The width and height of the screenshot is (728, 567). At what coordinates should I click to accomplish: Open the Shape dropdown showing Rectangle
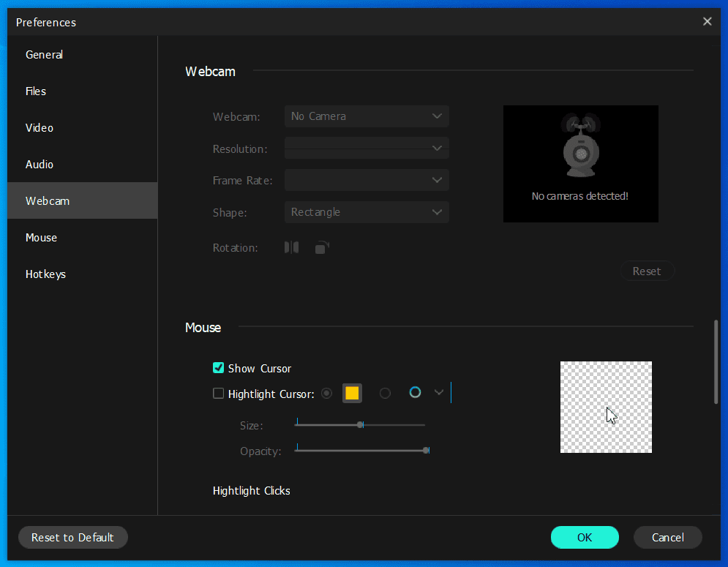[x=367, y=211]
